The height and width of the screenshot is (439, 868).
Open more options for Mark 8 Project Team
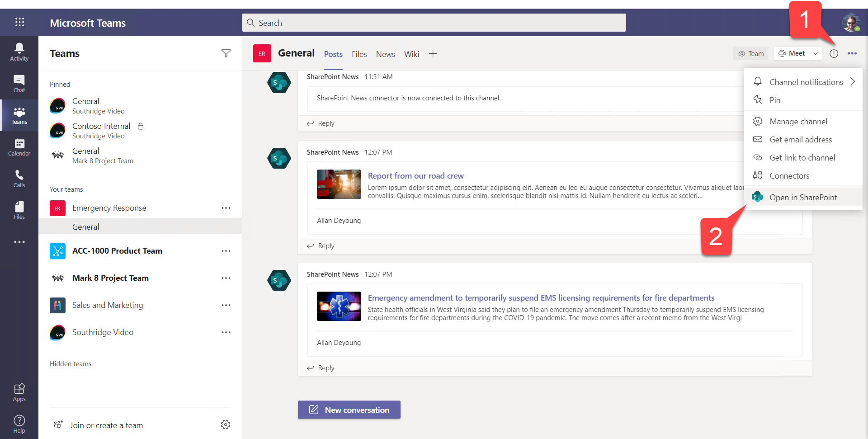[x=226, y=278]
